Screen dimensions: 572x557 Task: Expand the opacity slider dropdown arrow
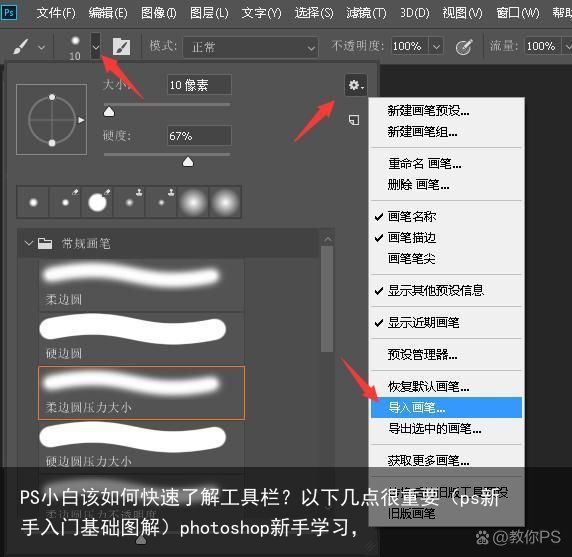tap(436, 46)
